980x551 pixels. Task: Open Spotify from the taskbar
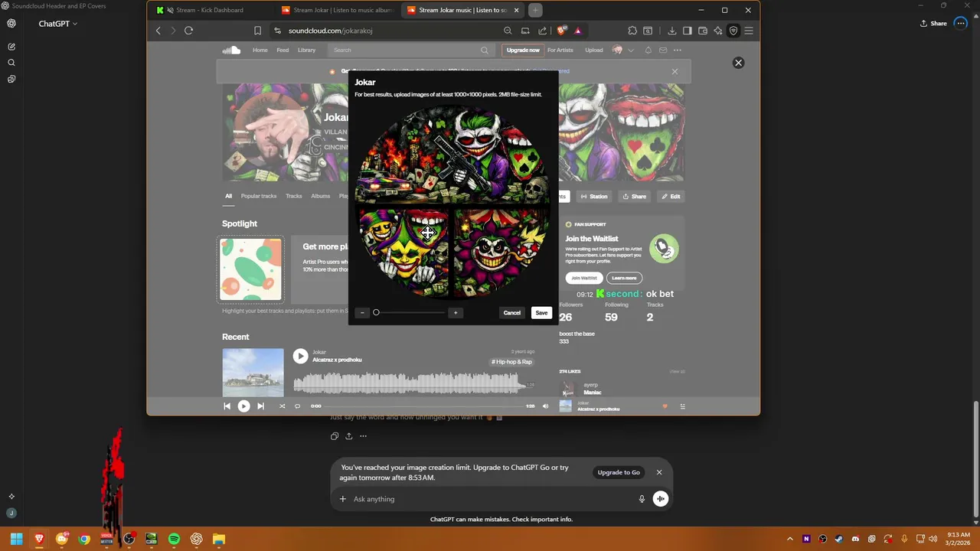coord(174,539)
